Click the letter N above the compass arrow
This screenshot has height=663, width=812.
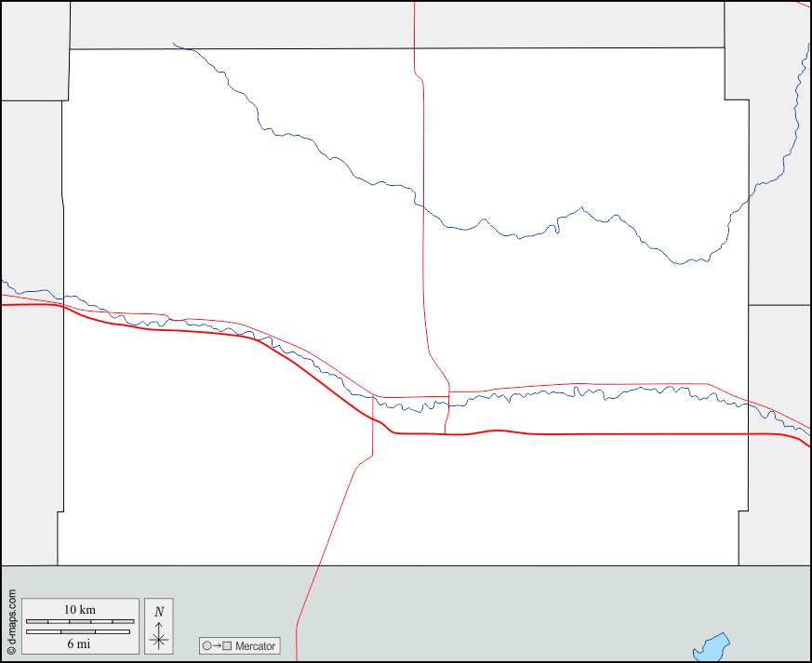(159, 611)
